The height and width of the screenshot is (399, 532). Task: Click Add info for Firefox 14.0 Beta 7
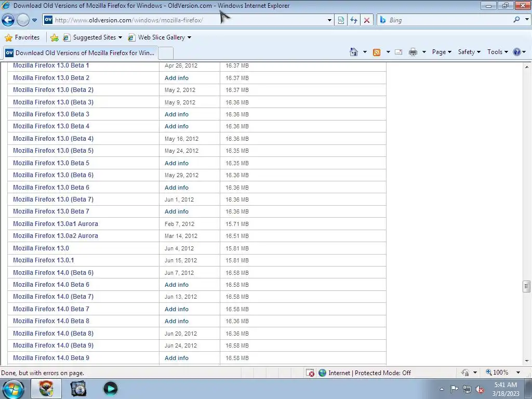pos(177,309)
